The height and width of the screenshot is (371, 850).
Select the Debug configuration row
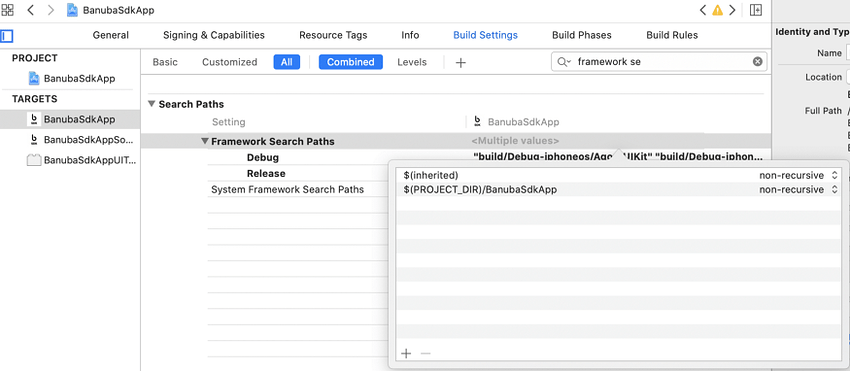pos(262,158)
